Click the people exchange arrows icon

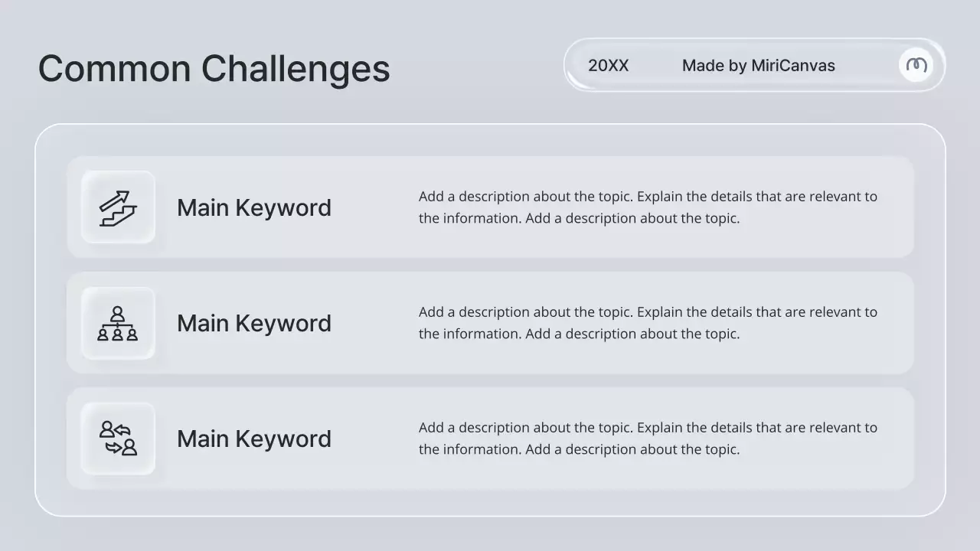click(x=118, y=439)
